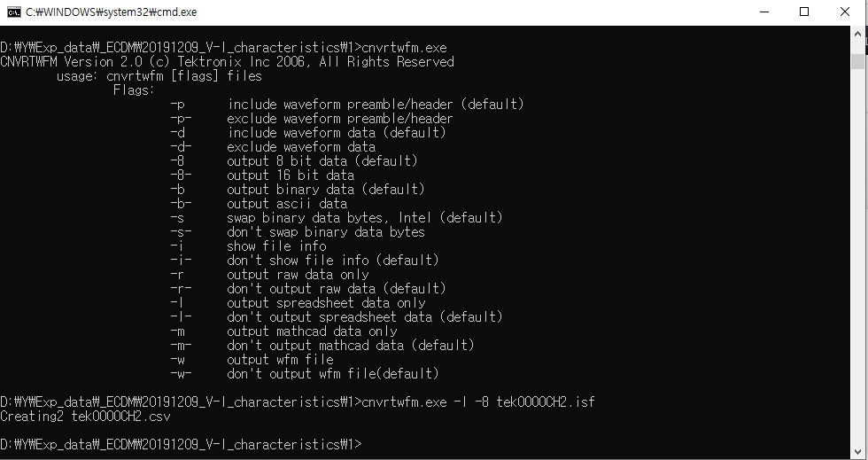
Task: Click the 'output spreadsheet data only' flag line
Action: [x=325, y=303]
